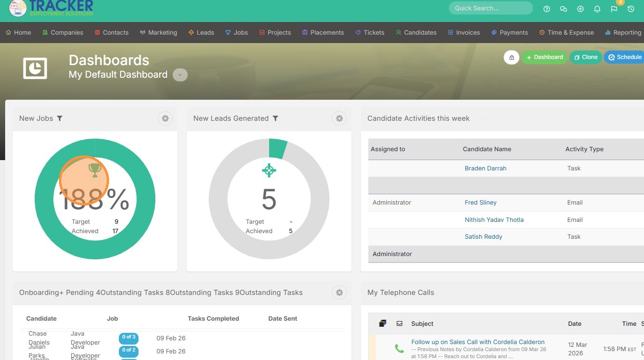The image size is (644, 360).
Task: Open the recent history clock icon
Action: coord(631,9)
